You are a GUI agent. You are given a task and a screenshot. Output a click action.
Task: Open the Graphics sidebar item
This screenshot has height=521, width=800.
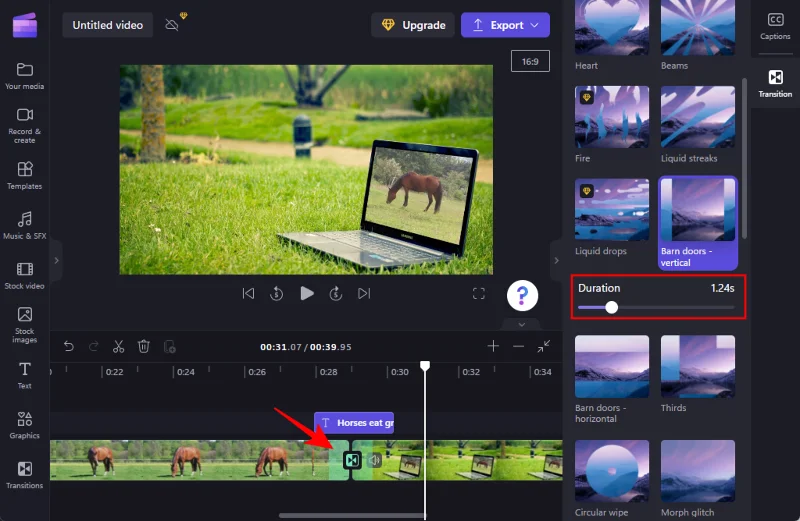click(x=24, y=425)
